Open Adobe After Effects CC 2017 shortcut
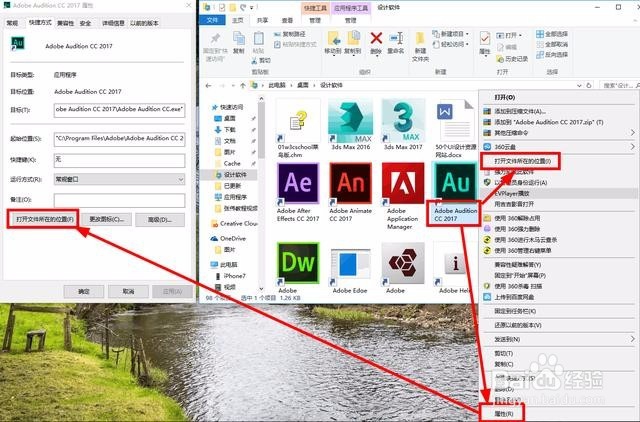The height and width of the screenshot is (422, 640). (298, 183)
